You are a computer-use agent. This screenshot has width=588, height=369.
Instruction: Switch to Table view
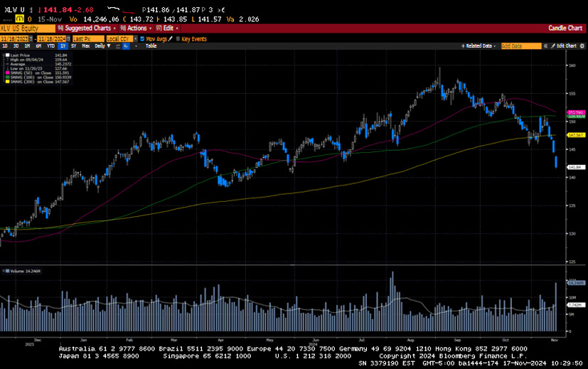[151, 46]
